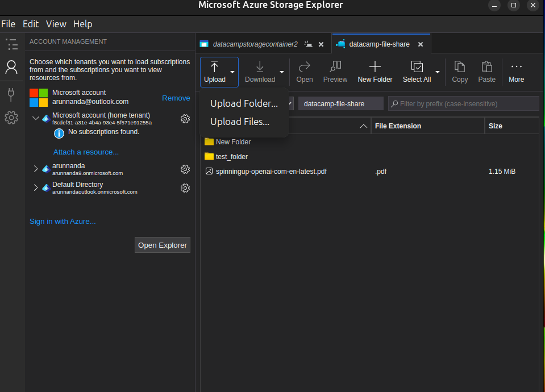Choose Upload Files... from the menu
This screenshot has height=392, width=545.
(x=240, y=122)
